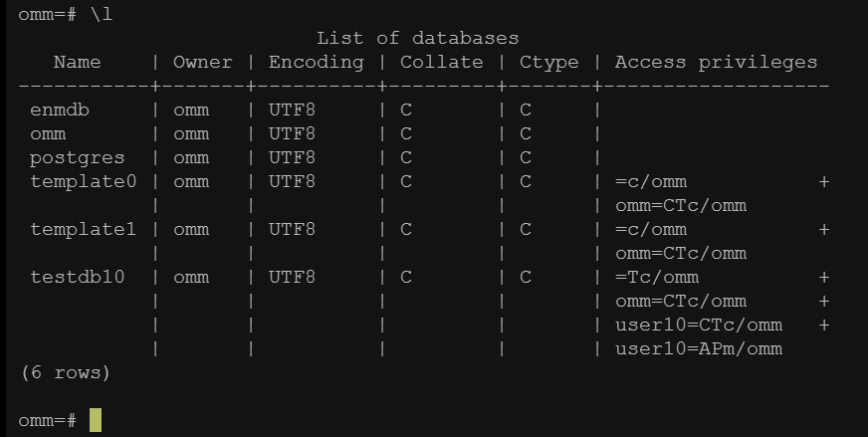Viewport: 868px width, 437px height.
Task: Click the \l command at top prompt
Action: [x=101, y=15]
